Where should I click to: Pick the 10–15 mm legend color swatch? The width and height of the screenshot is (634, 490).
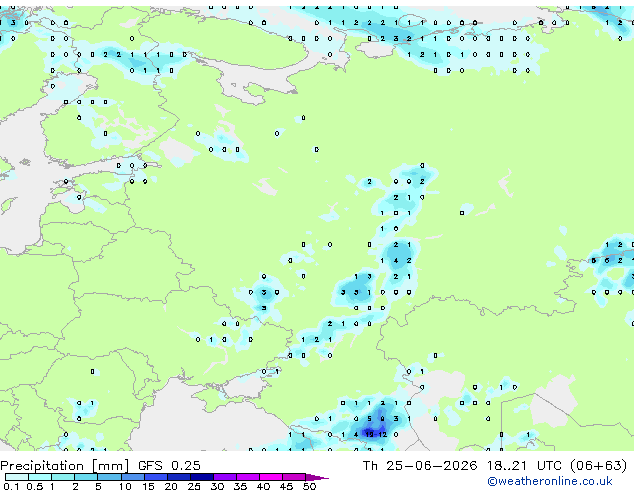[133, 477]
